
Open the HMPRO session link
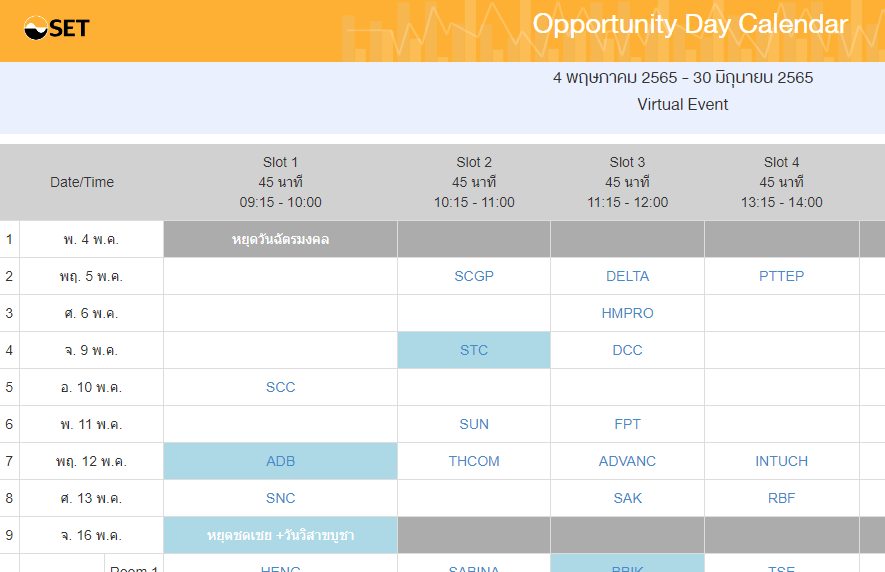[x=627, y=313]
